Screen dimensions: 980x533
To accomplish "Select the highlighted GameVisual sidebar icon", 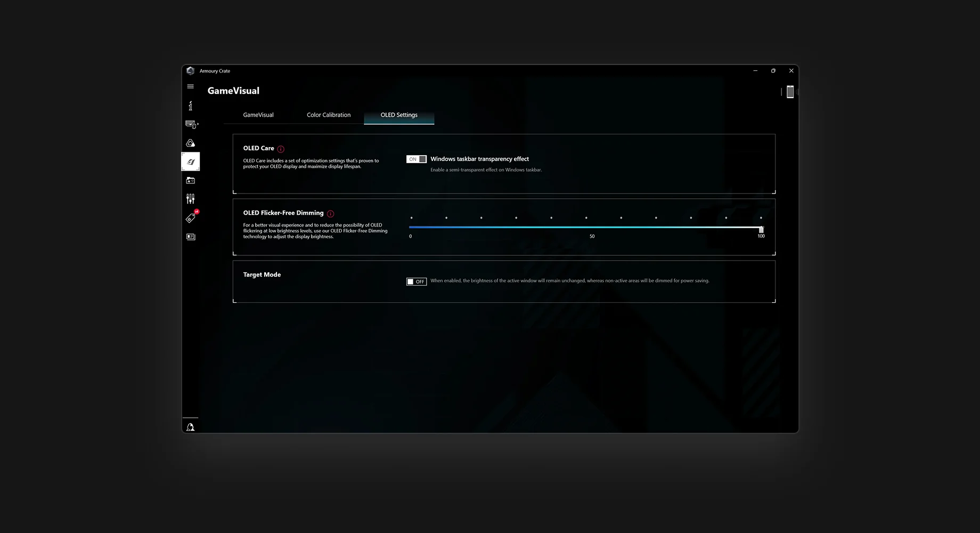I will point(190,161).
